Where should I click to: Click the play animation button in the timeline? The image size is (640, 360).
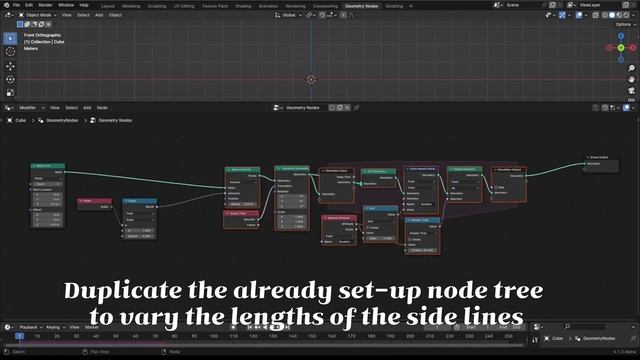(278, 327)
